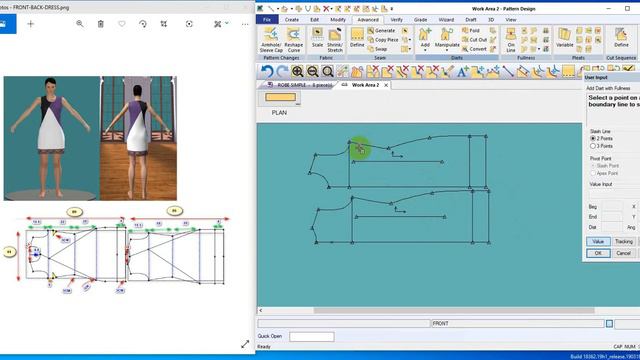
Task: Click the PLAN piece color swatch
Action: [x=280, y=97]
